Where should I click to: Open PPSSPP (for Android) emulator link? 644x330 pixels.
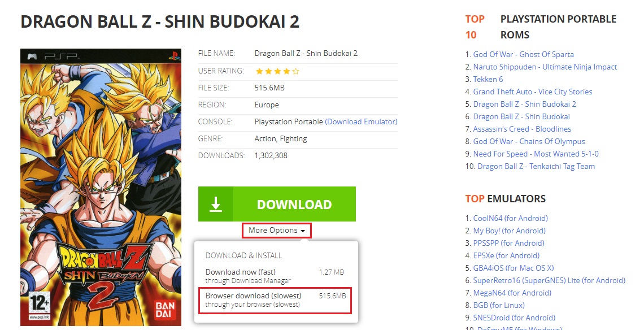(508, 244)
